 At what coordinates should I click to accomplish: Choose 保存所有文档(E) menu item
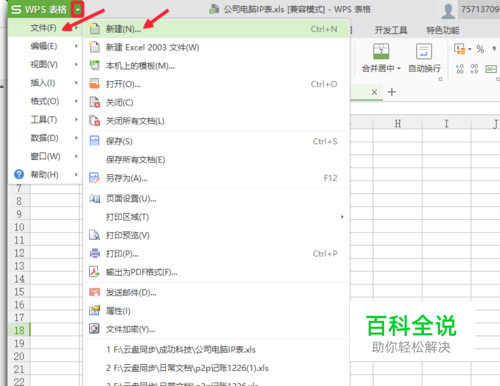tap(135, 160)
